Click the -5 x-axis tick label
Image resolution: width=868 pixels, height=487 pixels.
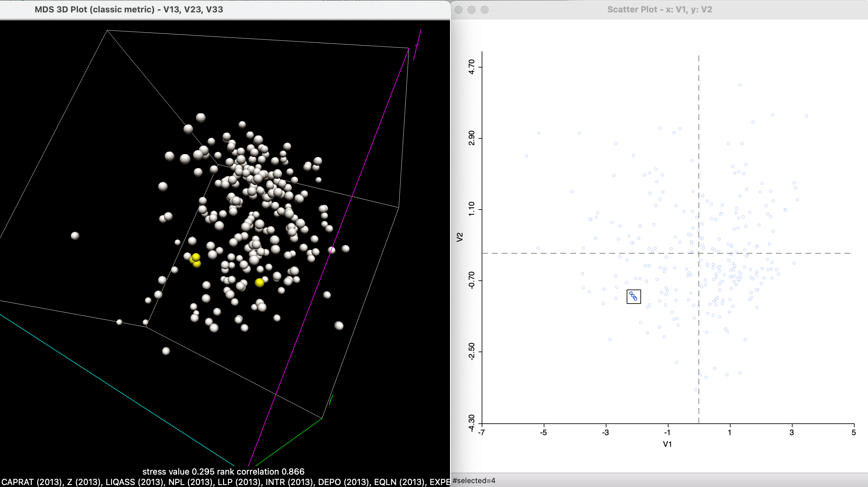click(543, 432)
